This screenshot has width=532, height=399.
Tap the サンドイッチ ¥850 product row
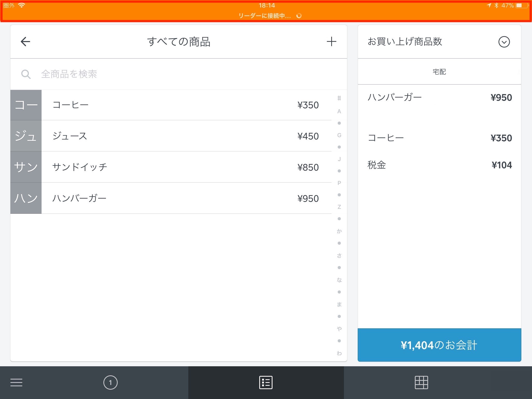(x=186, y=167)
